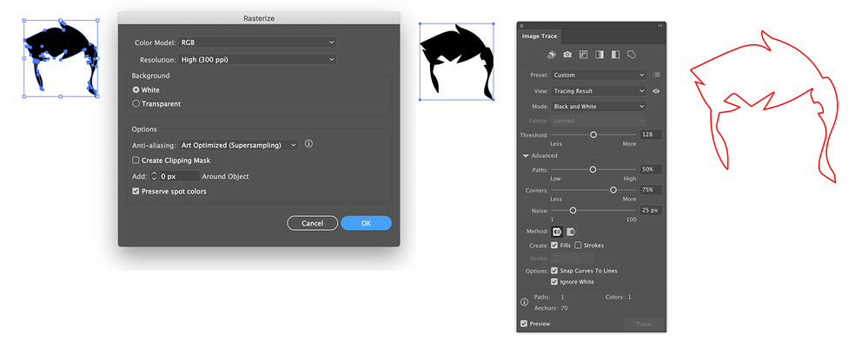
Task: Click the Corners percentage field 75%
Action: tap(651, 190)
